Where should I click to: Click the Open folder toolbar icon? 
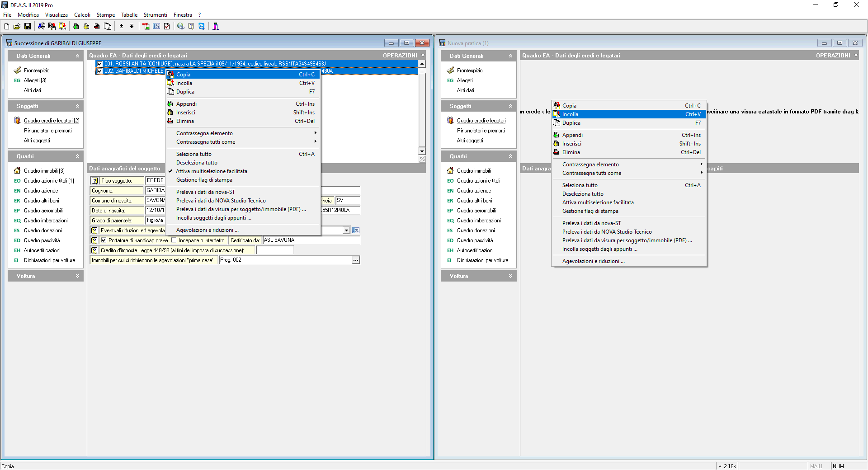pyautogui.click(x=17, y=26)
